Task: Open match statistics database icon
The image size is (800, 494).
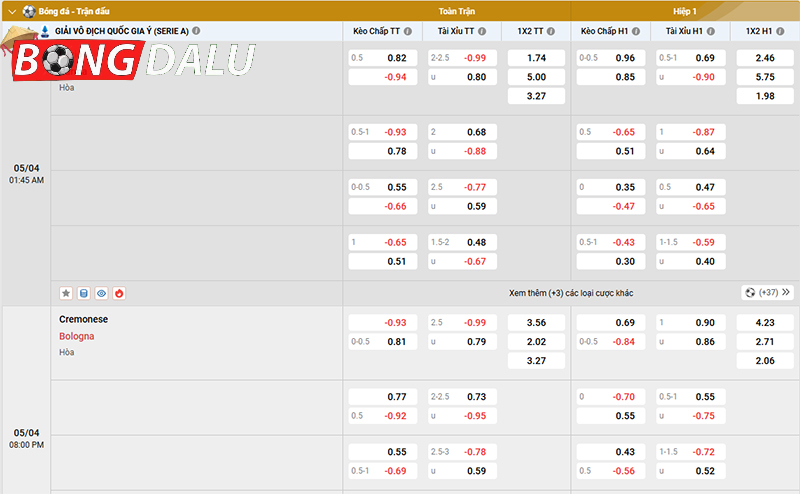Action: click(84, 293)
